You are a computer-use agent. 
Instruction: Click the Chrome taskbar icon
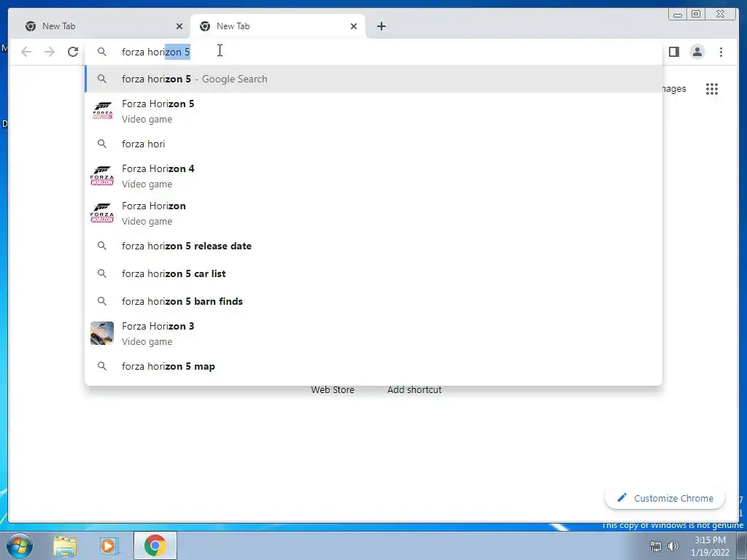[x=155, y=545]
